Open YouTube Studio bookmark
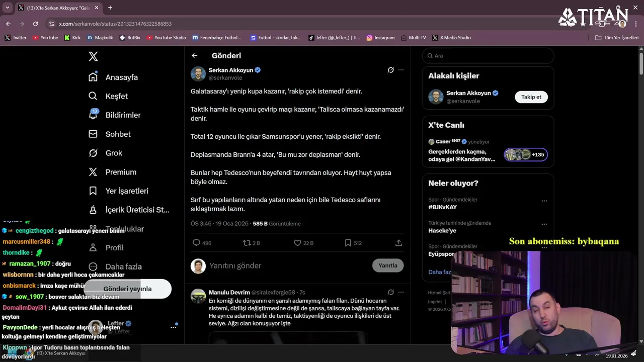This screenshot has width=644, height=362. [166, 38]
